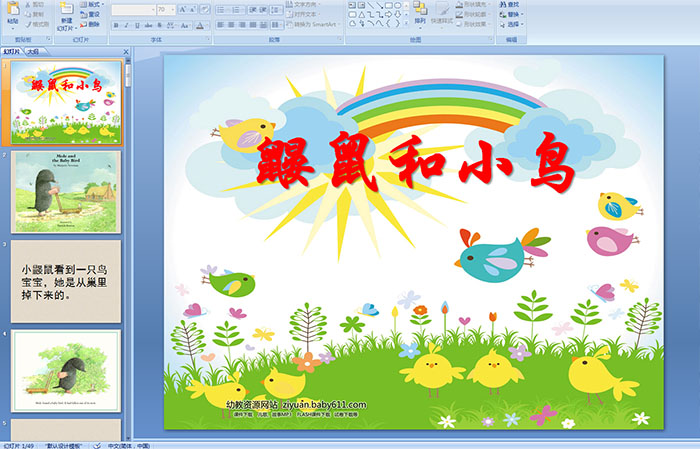Image resolution: width=700 pixels, height=449 pixels.
Task: Select the Right Arrow shape in gallery
Action: click(388, 15)
